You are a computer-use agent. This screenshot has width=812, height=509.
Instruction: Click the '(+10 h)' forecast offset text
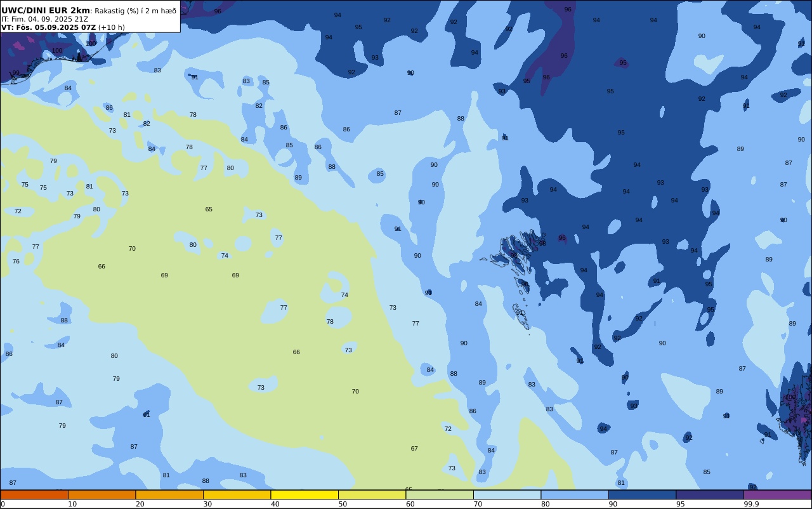[x=112, y=27]
